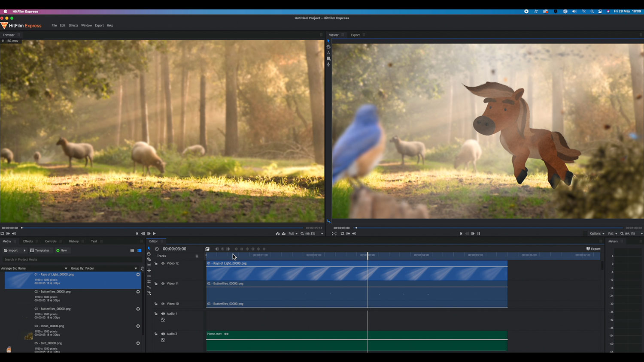This screenshot has width=644, height=362.
Task: Switch media panel to list view icon
Action: tap(139, 250)
